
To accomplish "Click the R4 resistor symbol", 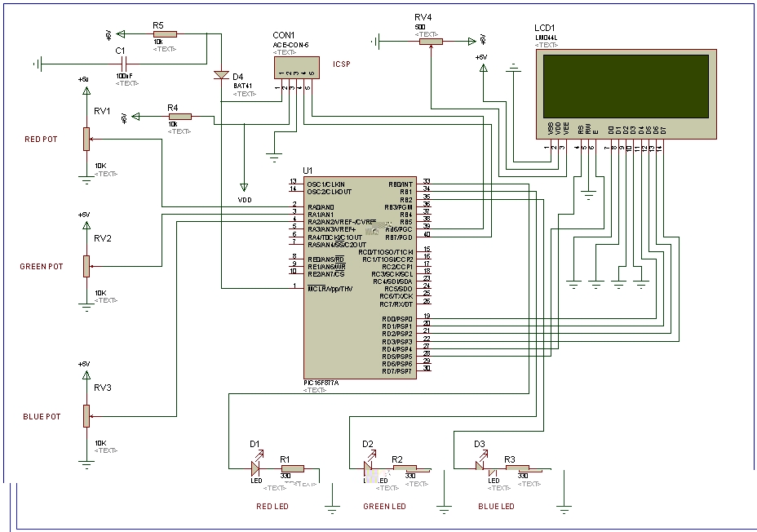I will tap(180, 117).
